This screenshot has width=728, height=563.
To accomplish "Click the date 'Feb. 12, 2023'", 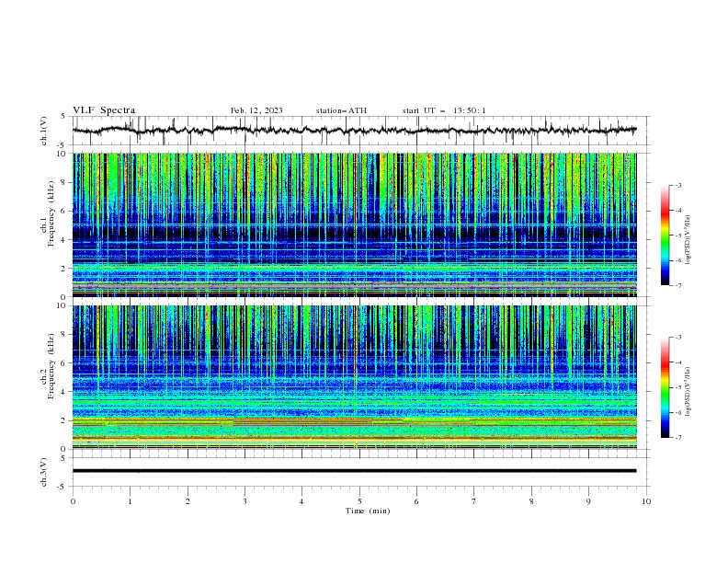I will (256, 110).
